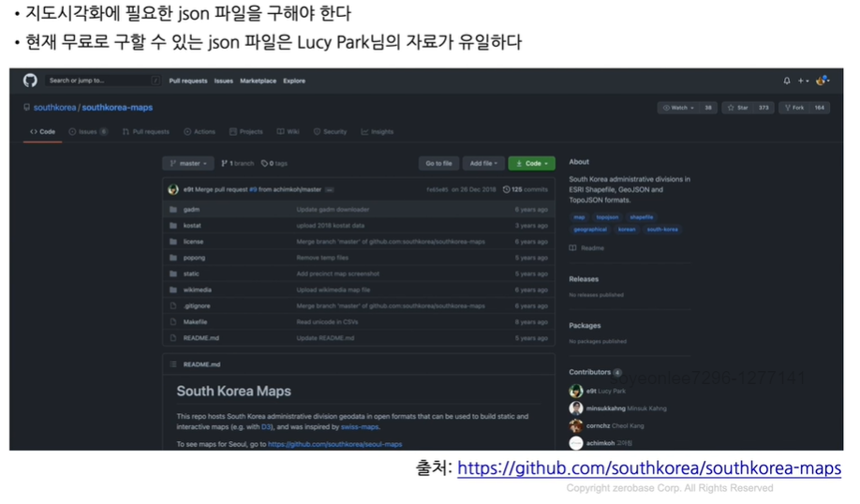Image resolution: width=860 pixels, height=504 pixels.
Task: Show the 373 stargazers count
Action: [x=764, y=108]
